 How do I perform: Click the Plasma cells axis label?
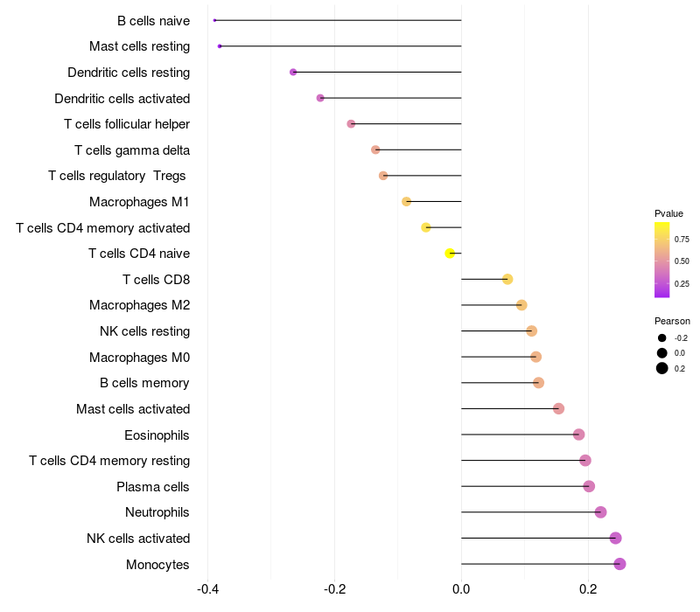pos(153,486)
